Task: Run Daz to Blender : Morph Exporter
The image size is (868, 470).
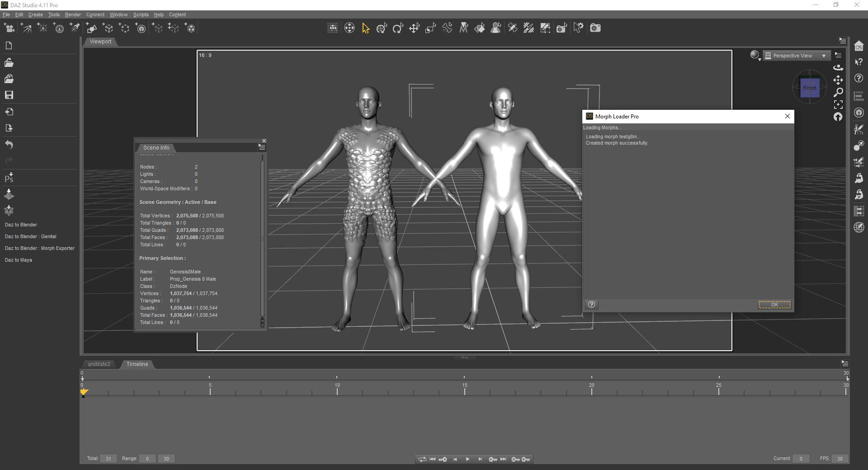Action: coord(39,248)
